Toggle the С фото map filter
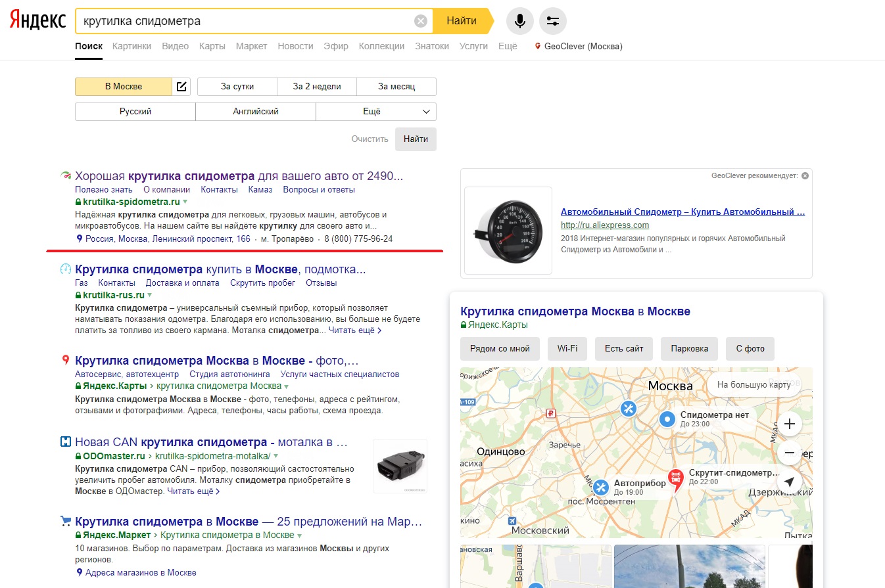This screenshot has width=885, height=588. 750,348
